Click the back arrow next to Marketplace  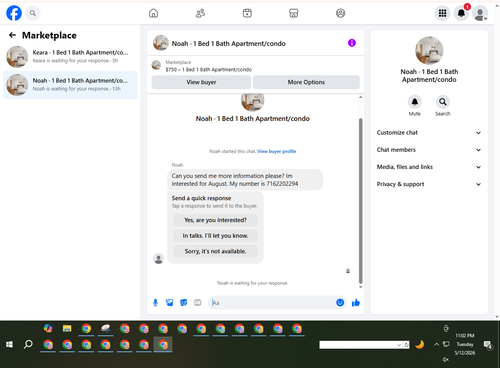click(12, 35)
